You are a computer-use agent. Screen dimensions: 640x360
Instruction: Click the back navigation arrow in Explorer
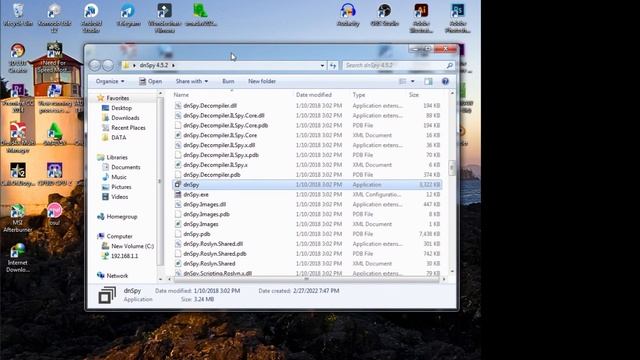(x=94, y=65)
